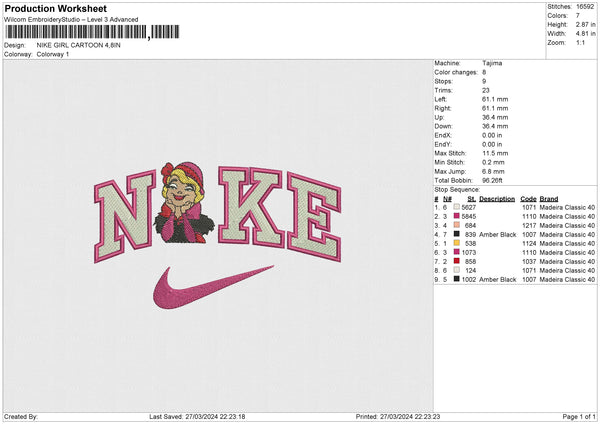This screenshot has height=424, width=600.
Task: Click the "Brand" column header
Action: tap(549, 199)
